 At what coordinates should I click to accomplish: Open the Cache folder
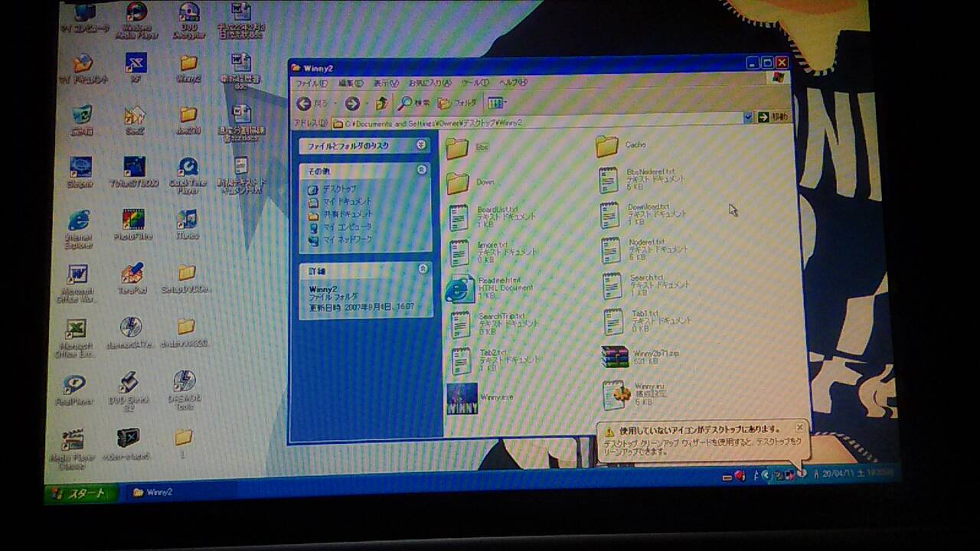click(607, 145)
